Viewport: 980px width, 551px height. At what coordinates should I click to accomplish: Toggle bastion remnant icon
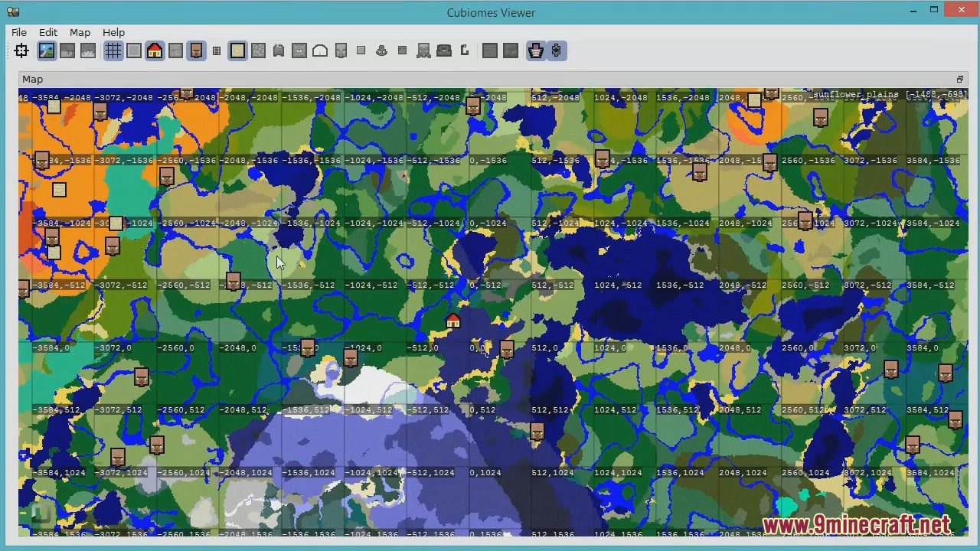[x=511, y=51]
